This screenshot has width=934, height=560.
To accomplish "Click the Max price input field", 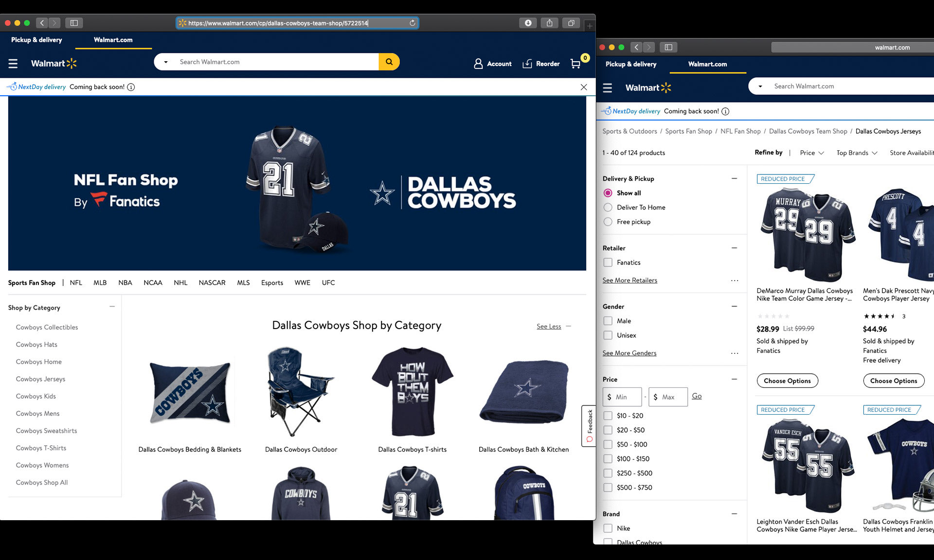I will pyautogui.click(x=668, y=397).
